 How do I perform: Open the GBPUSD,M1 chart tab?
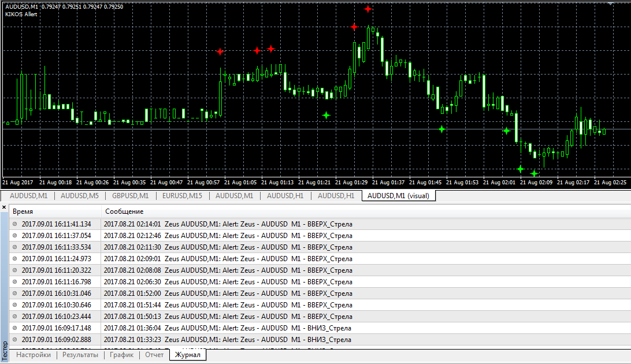pyautogui.click(x=130, y=196)
